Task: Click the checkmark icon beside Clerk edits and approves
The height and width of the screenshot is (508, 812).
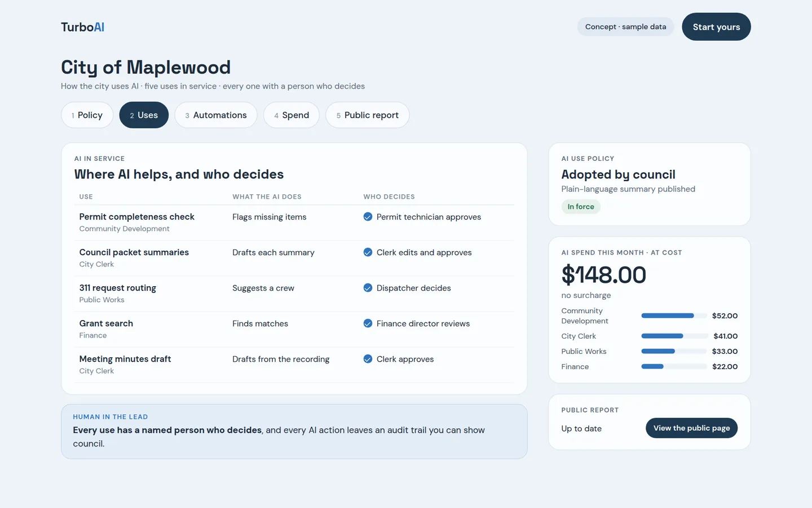Action: click(x=368, y=252)
